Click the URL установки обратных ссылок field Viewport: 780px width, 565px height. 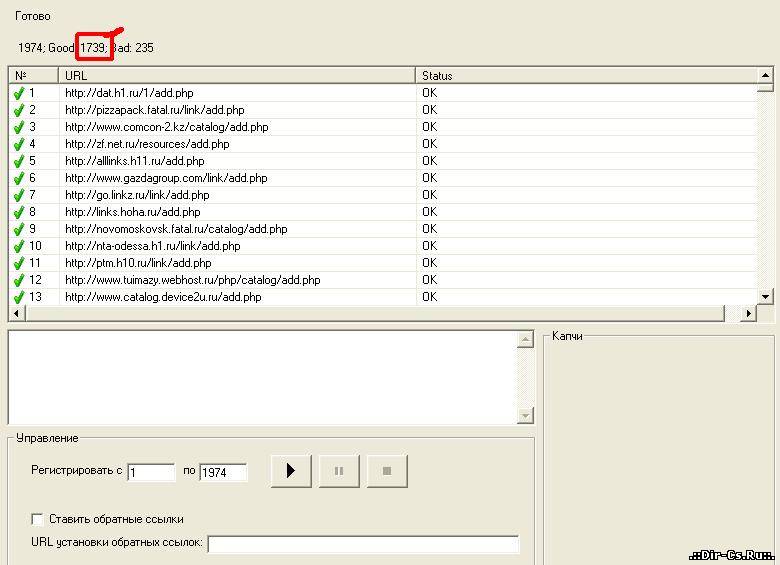(363, 544)
